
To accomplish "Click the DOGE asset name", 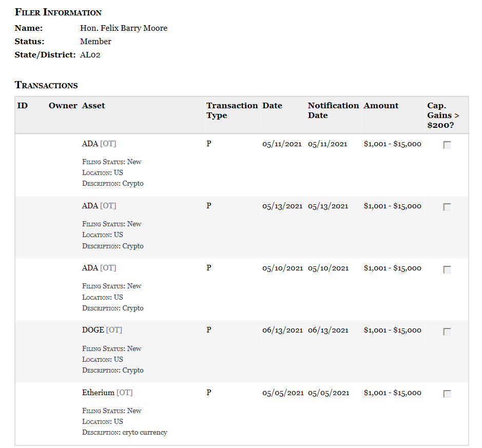I will point(93,330).
